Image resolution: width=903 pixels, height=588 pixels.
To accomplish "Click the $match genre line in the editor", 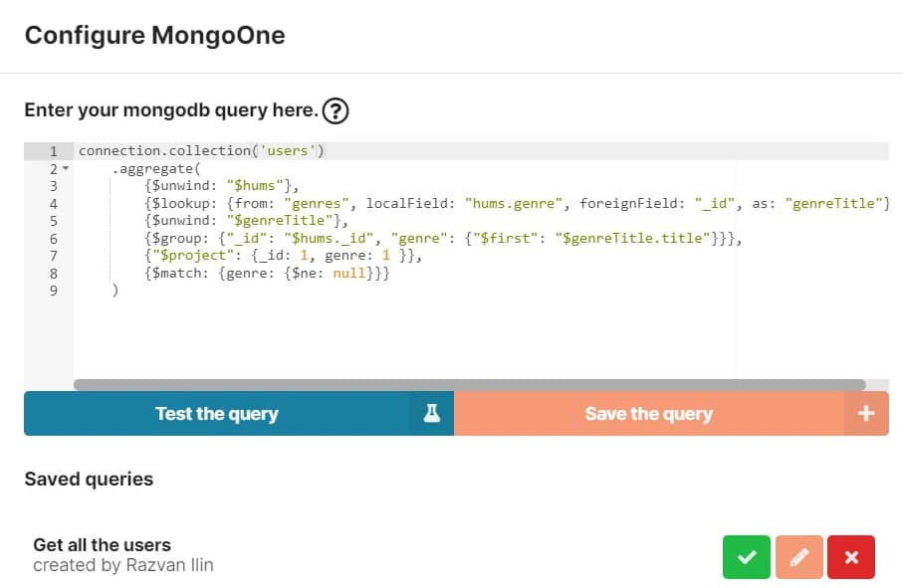I will [x=267, y=273].
